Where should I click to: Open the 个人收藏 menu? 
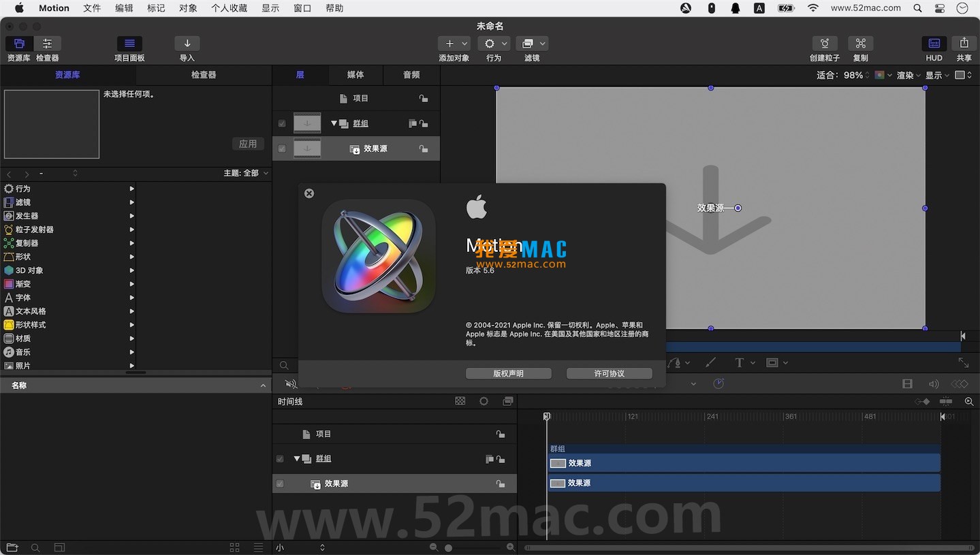click(230, 8)
